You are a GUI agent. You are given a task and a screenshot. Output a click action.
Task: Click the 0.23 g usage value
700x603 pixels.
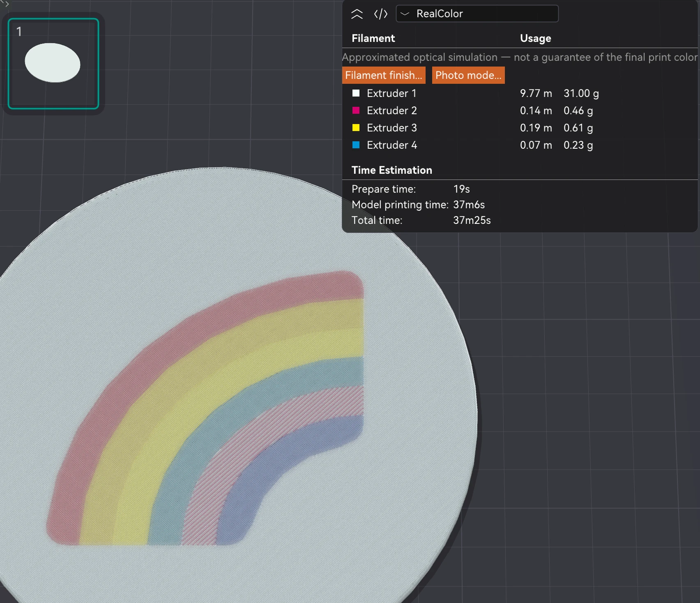point(578,145)
